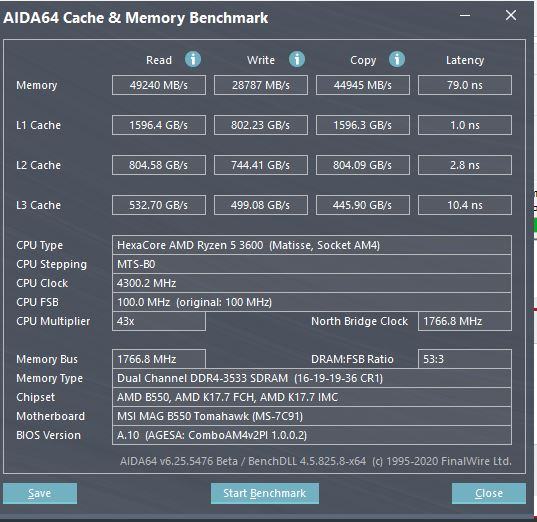
Task: Click the AIDA64 version footer text
Action: (x=315, y=461)
